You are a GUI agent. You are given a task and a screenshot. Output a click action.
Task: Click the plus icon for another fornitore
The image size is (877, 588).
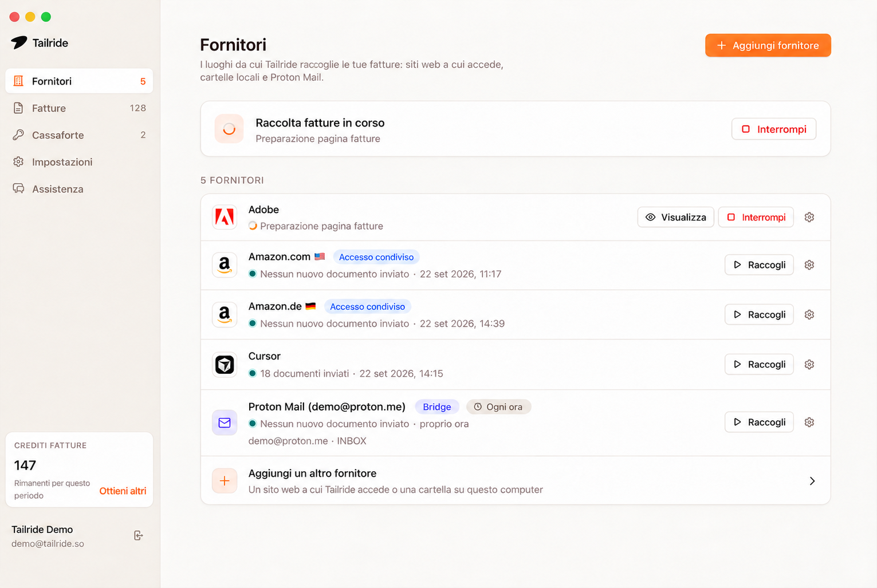point(225,481)
